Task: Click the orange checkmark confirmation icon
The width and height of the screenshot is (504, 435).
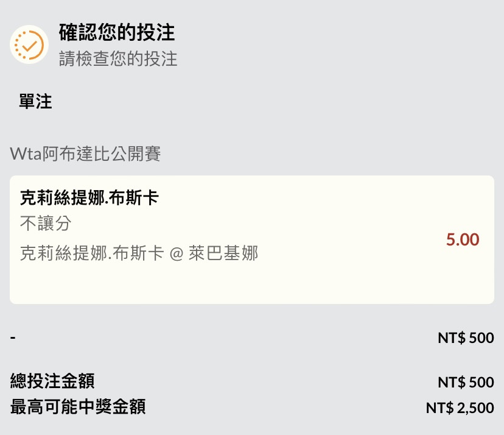Action: point(29,44)
